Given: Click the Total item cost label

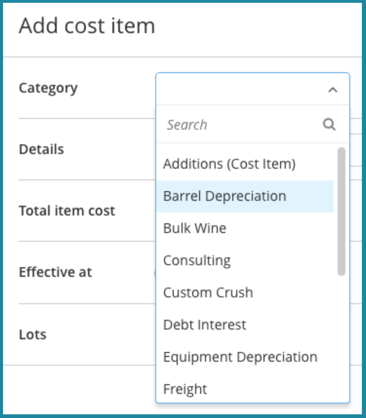Looking at the screenshot, I should click(67, 211).
